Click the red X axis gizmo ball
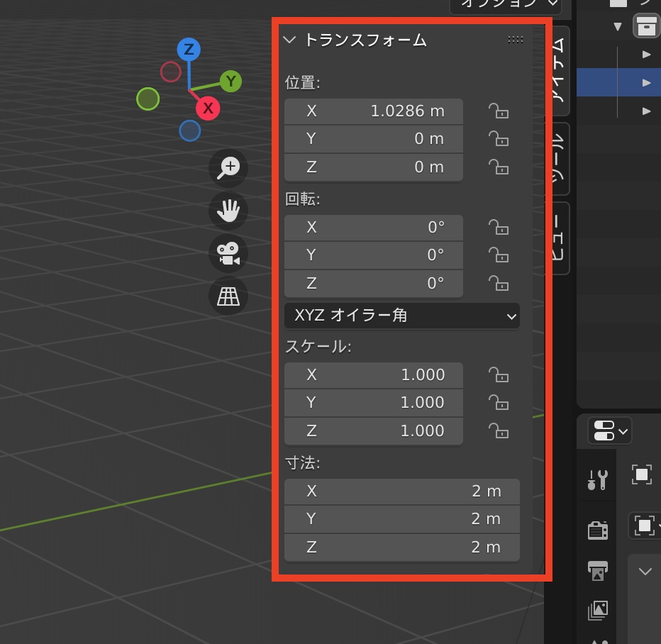 (x=208, y=108)
